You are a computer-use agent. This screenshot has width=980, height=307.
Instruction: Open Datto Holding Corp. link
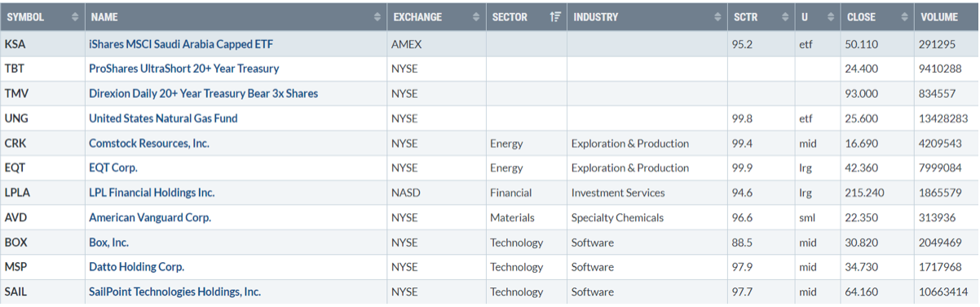[136, 267]
